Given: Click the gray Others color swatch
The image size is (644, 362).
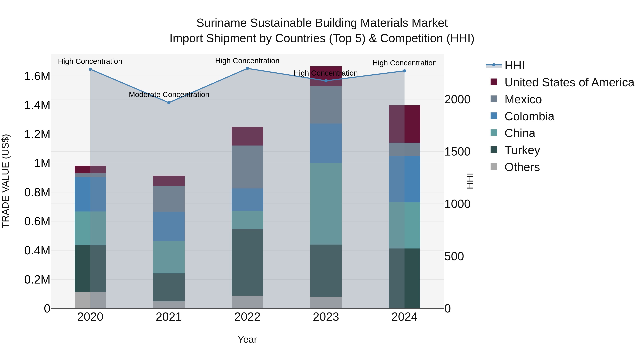Looking at the screenshot, I should (x=494, y=166).
